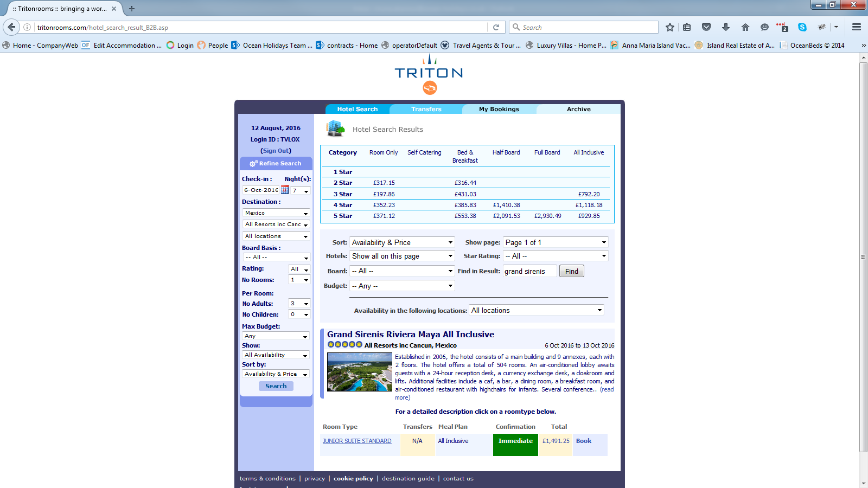Open the results Star Rating dropdown
This screenshot has height=488, width=868.
coord(556,256)
